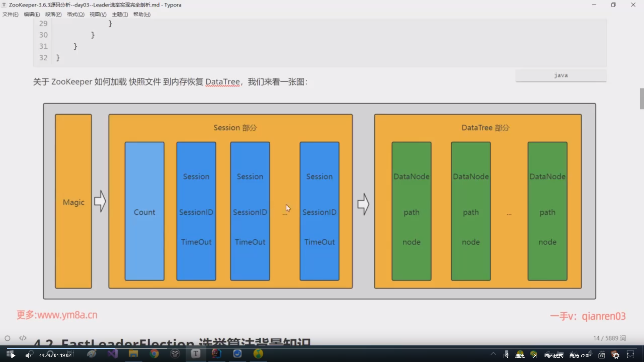Click the underlined DataTree word

[x=222, y=82]
